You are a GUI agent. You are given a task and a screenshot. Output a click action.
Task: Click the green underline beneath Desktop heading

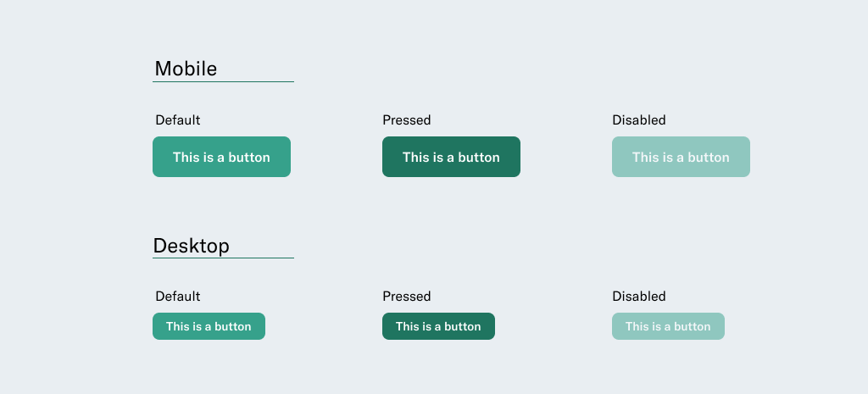tap(223, 258)
